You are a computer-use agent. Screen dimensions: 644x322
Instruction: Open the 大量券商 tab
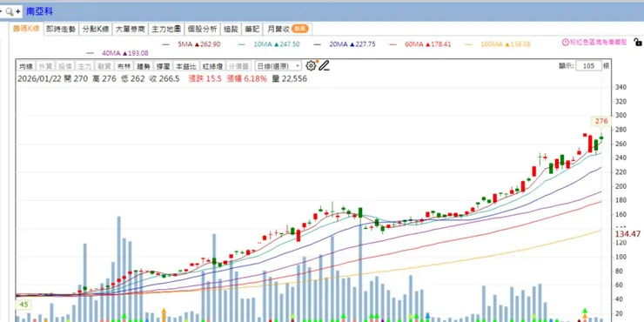(130, 30)
